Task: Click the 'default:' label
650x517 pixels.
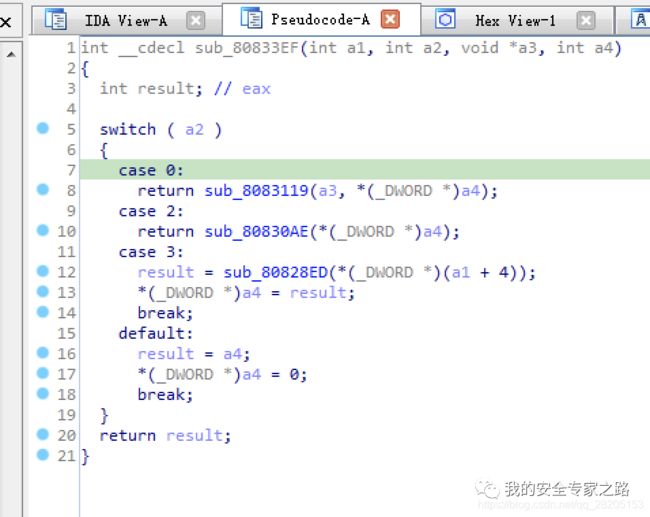Action: (156, 334)
